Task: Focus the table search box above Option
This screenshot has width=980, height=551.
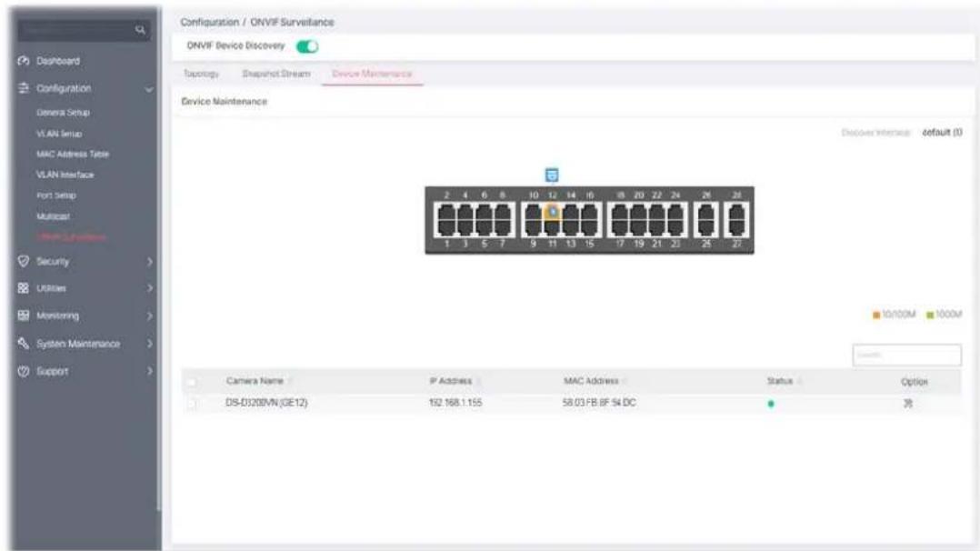Action: click(x=907, y=355)
